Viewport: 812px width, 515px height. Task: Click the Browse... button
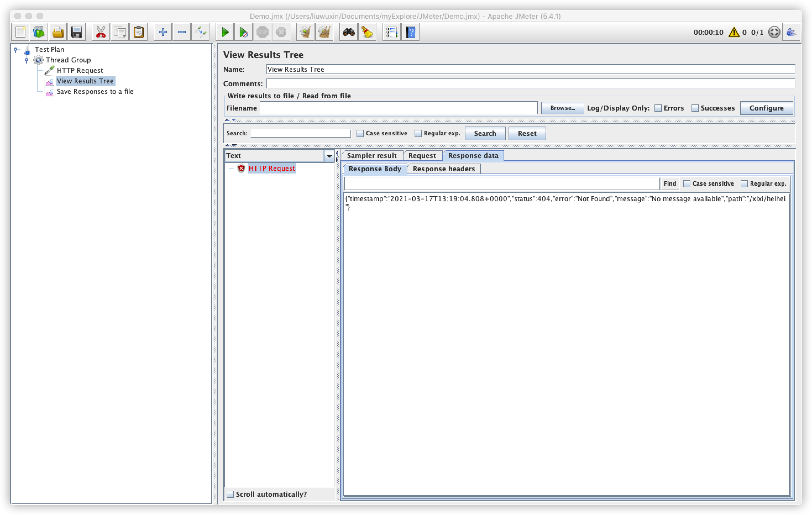point(562,108)
